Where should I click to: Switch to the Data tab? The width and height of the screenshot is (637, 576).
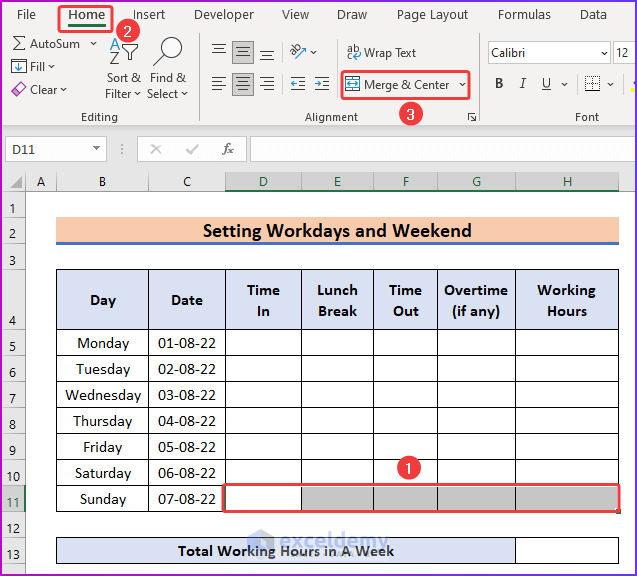click(x=593, y=15)
